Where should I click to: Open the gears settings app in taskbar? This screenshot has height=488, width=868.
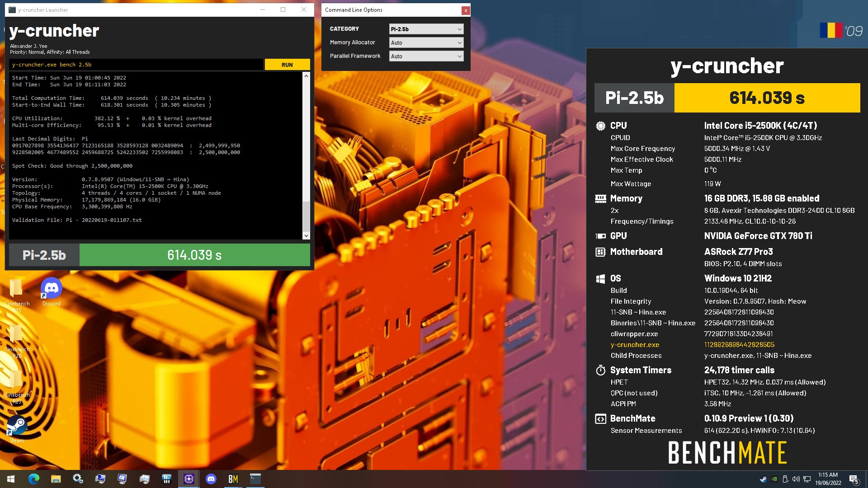tap(78, 479)
